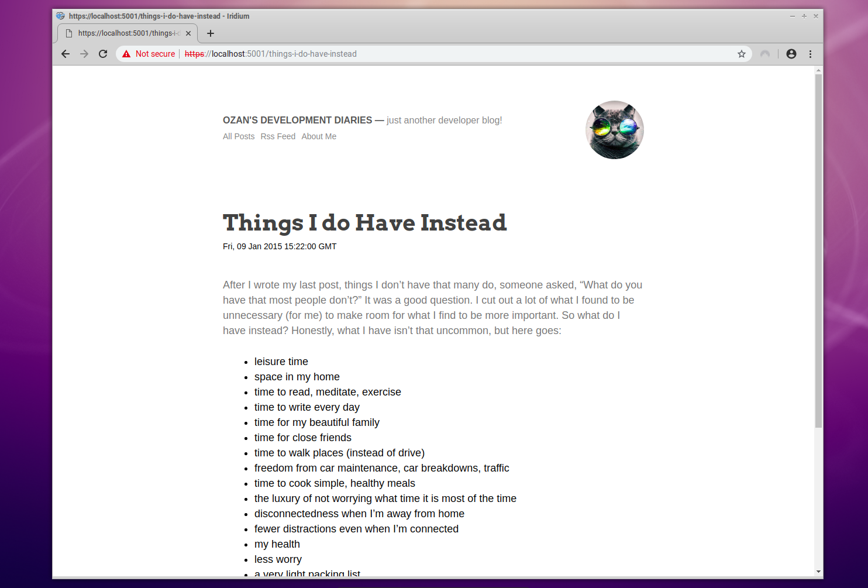Click the extension icon beside bookmark star
Viewport: 868px width, 588px height.
765,54
